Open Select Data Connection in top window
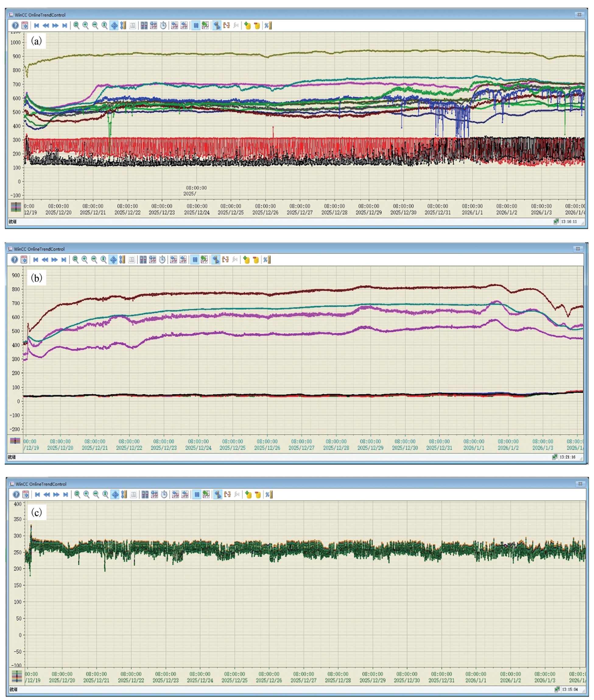Image resolution: width=594 pixels, height=700 pixels. click(144, 26)
